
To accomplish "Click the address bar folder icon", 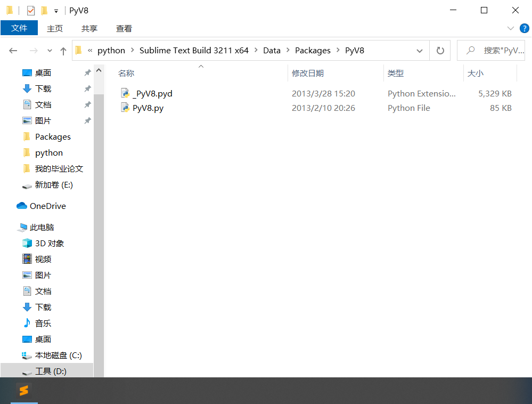I will pyautogui.click(x=78, y=50).
